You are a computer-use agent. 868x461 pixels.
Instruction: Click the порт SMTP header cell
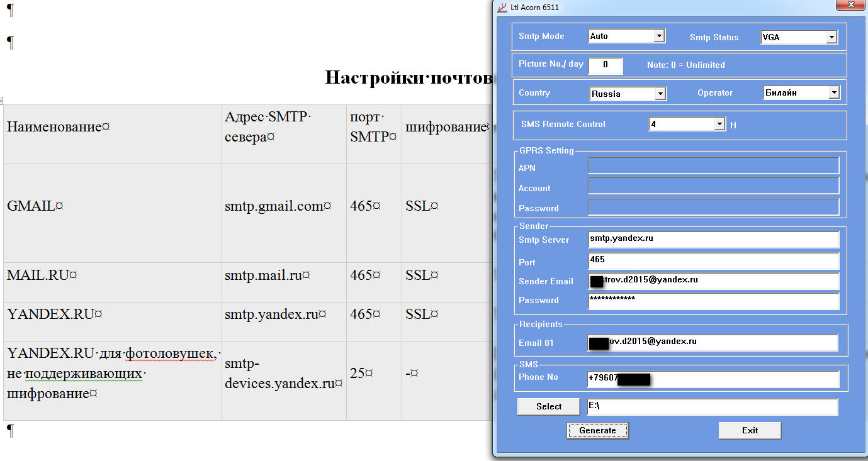click(x=374, y=135)
